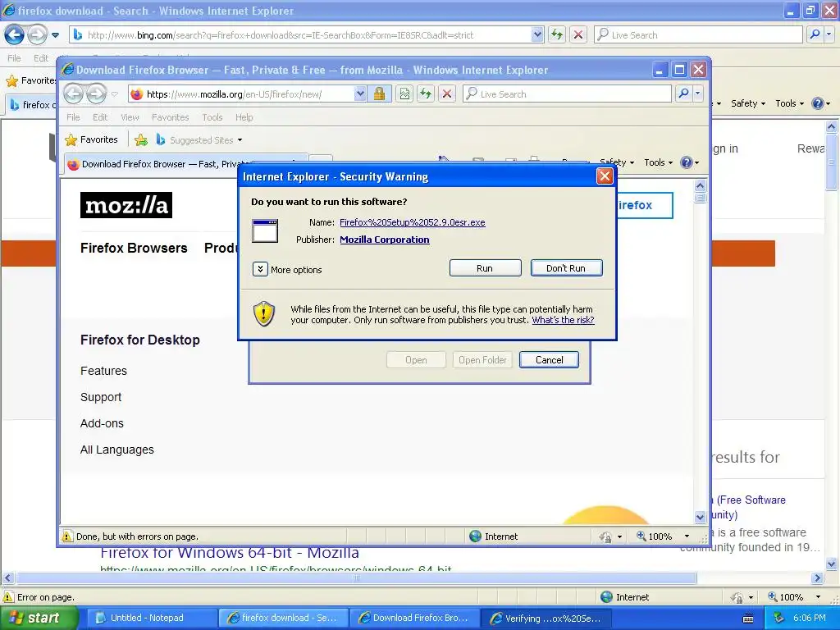Open the Tools menu in the Mozilla window

pos(212,117)
